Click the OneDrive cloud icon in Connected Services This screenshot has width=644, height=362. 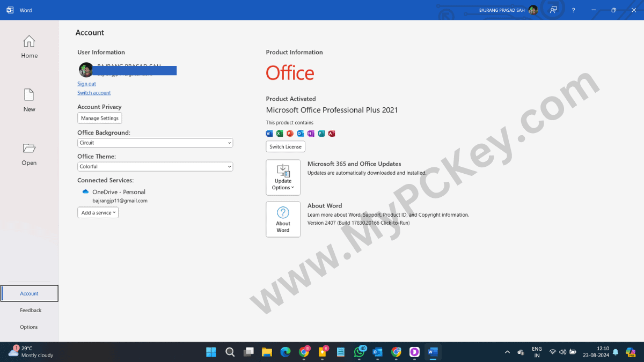(85, 191)
